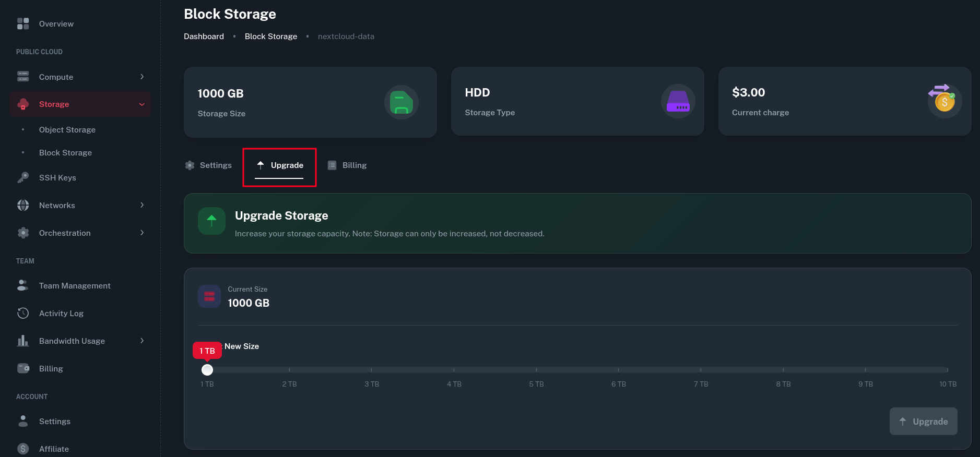Open Object Storage in the sidebar

pyautogui.click(x=67, y=130)
